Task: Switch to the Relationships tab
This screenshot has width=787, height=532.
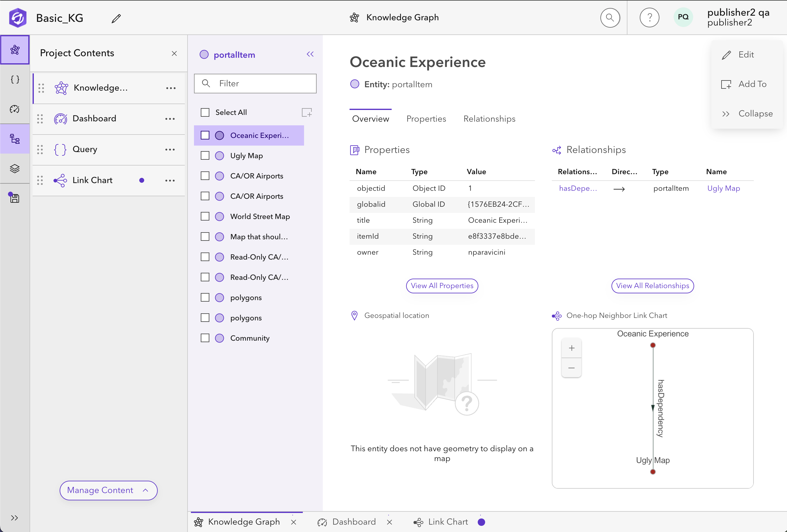Action: click(489, 119)
